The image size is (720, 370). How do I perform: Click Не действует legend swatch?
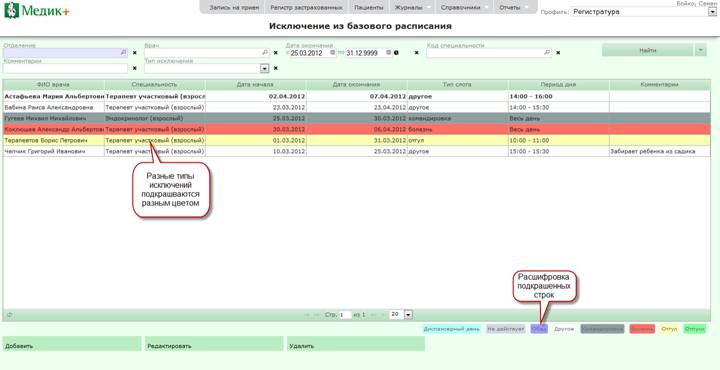[506, 329]
